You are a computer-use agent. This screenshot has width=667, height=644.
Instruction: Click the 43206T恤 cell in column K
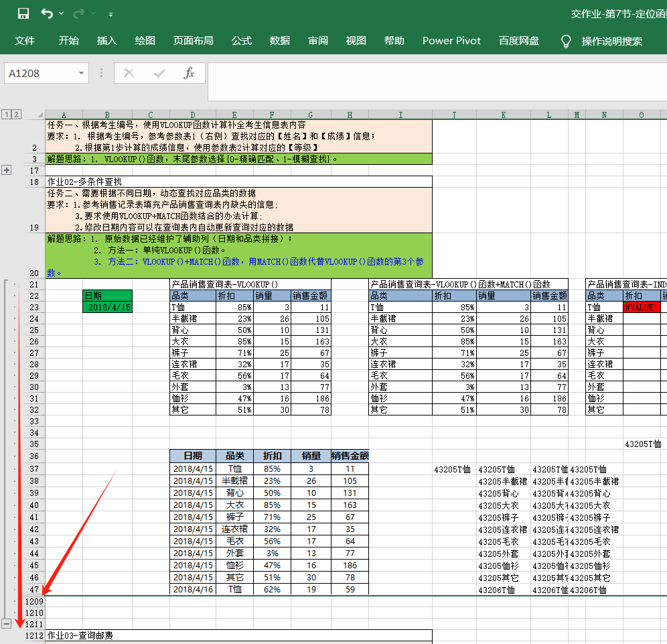503,590
